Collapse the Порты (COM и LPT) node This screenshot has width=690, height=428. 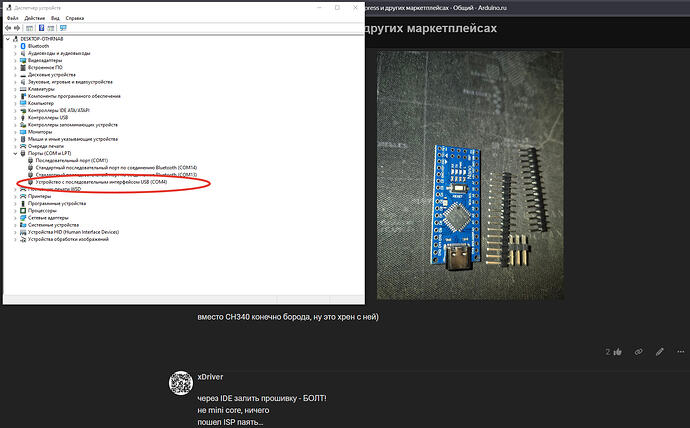(15, 153)
